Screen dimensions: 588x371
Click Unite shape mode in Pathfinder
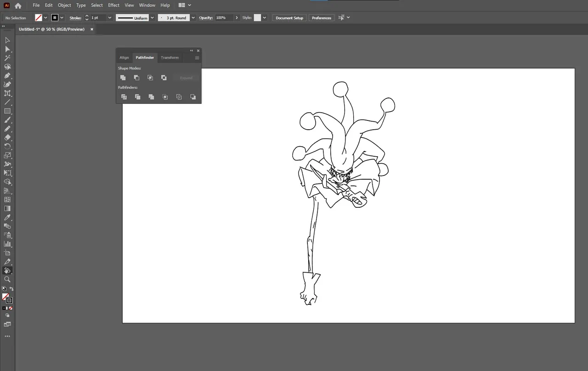pyautogui.click(x=123, y=78)
